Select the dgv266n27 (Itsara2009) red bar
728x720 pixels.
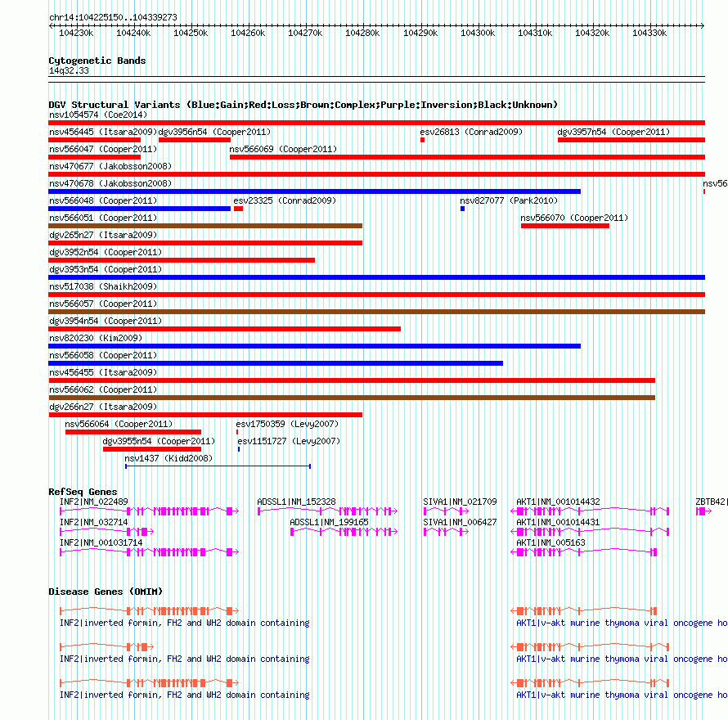(205, 415)
